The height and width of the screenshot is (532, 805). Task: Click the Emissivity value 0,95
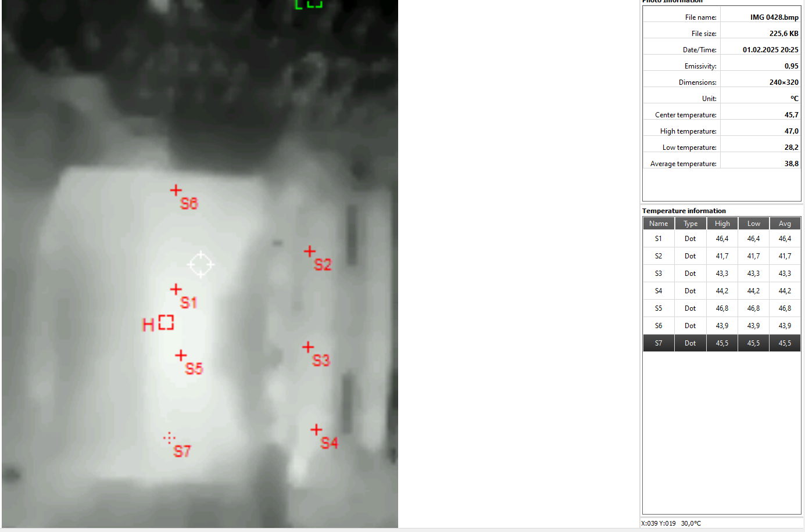click(791, 66)
